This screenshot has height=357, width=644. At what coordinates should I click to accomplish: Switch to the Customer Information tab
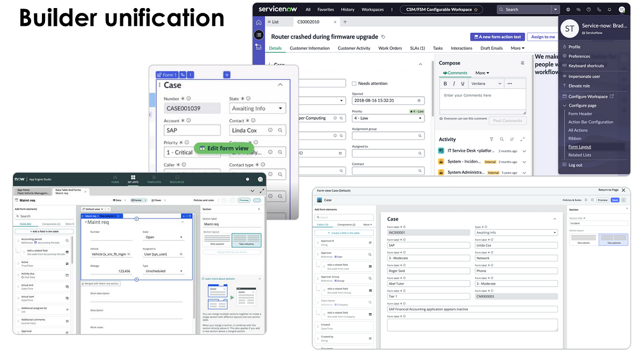click(310, 48)
